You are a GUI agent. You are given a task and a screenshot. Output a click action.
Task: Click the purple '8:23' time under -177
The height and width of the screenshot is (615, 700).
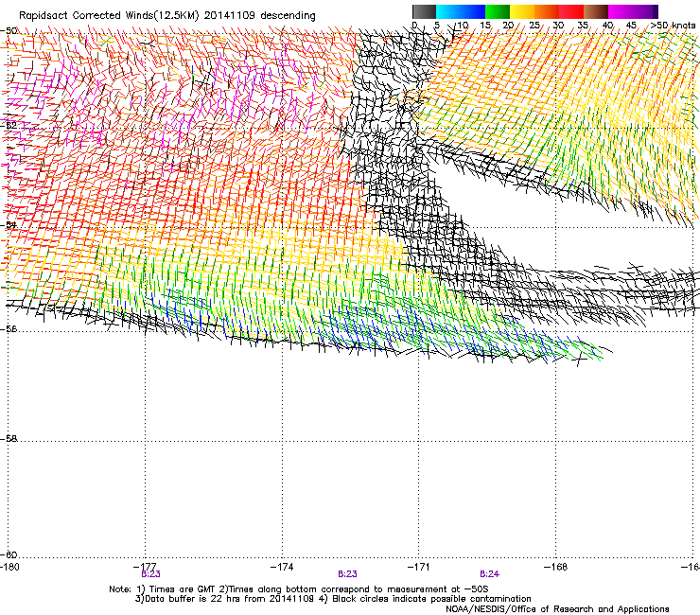click(x=151, y=574)
